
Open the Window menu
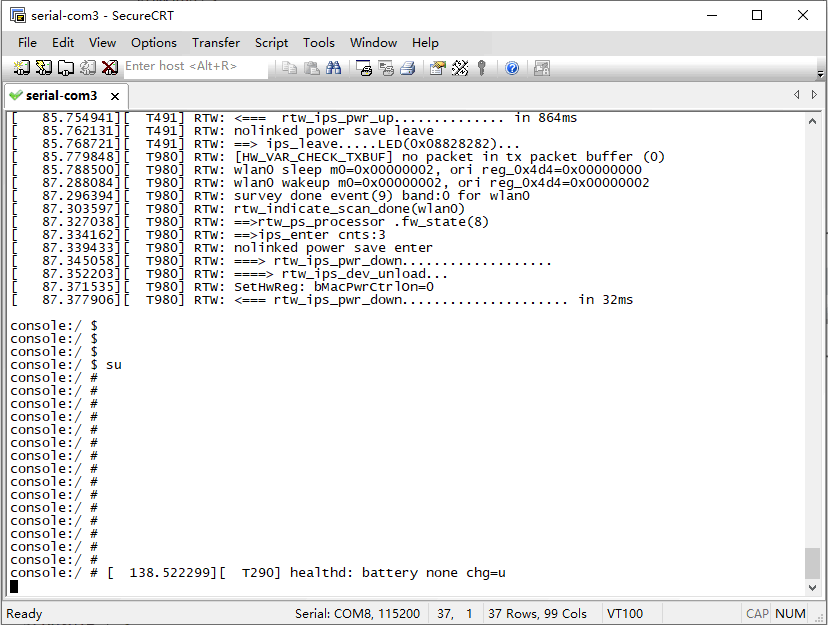click(373, 43)
